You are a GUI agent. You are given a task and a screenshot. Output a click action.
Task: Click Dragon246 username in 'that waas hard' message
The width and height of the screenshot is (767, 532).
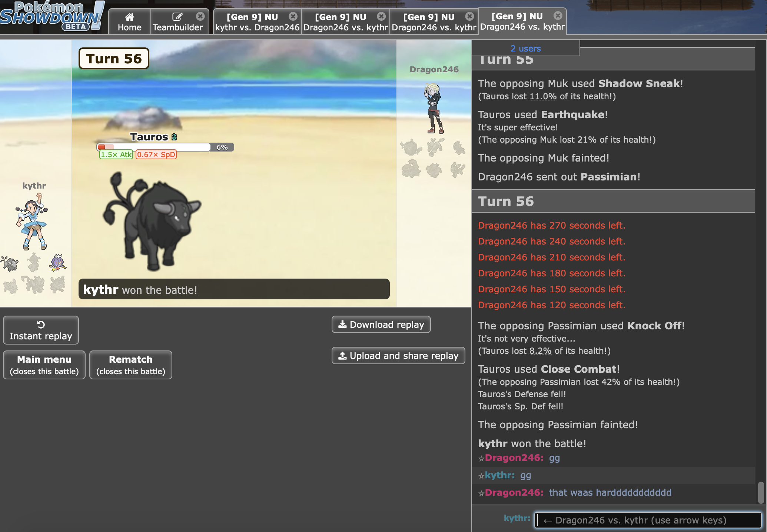[514, 493]
